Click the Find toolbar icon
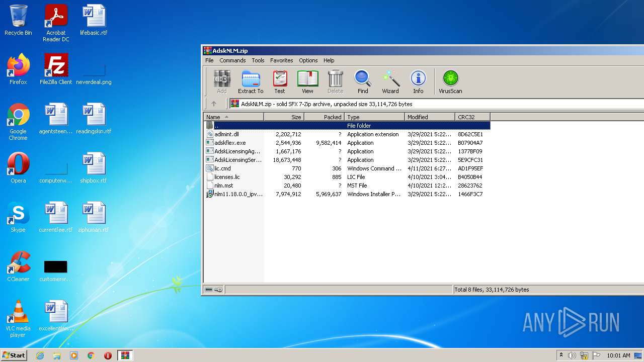This screenshot has width=644, height=362. [363, 82]
